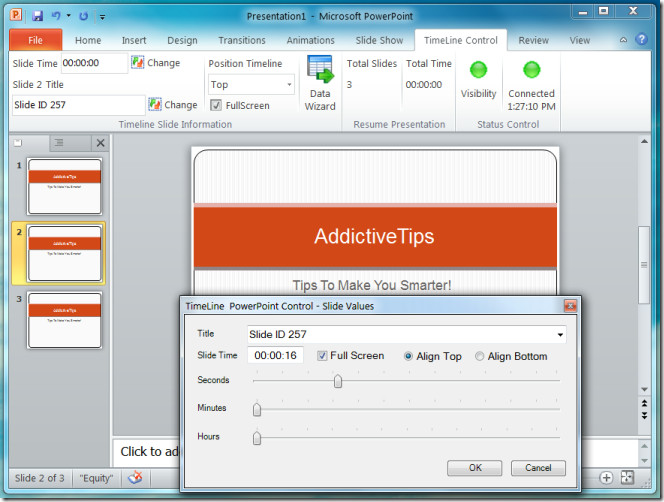Fit slide to current window

(627, 477)
